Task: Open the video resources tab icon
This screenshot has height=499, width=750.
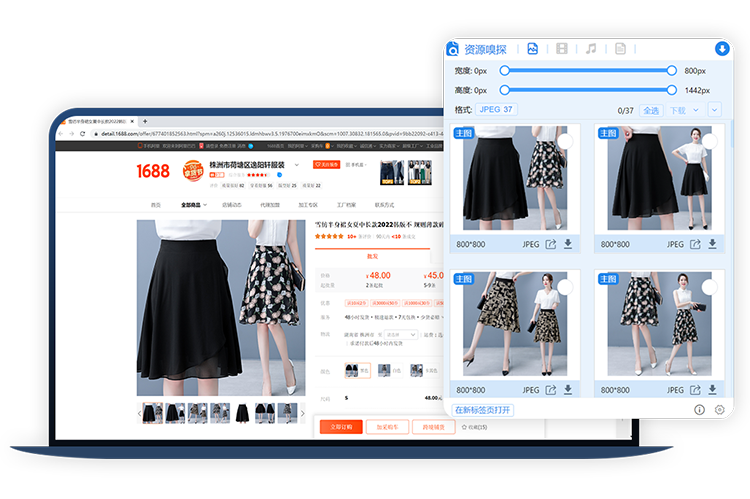Action: tap(562, 49)
